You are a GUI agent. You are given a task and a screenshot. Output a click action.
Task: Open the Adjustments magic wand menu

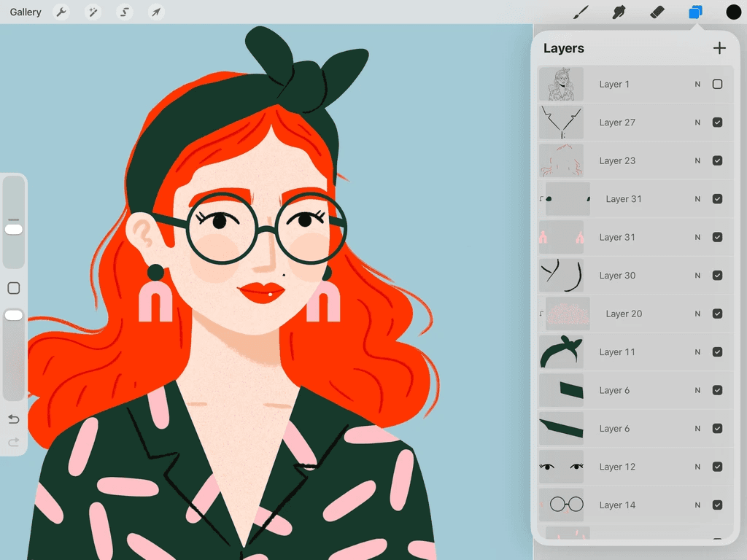pos(93,12)
